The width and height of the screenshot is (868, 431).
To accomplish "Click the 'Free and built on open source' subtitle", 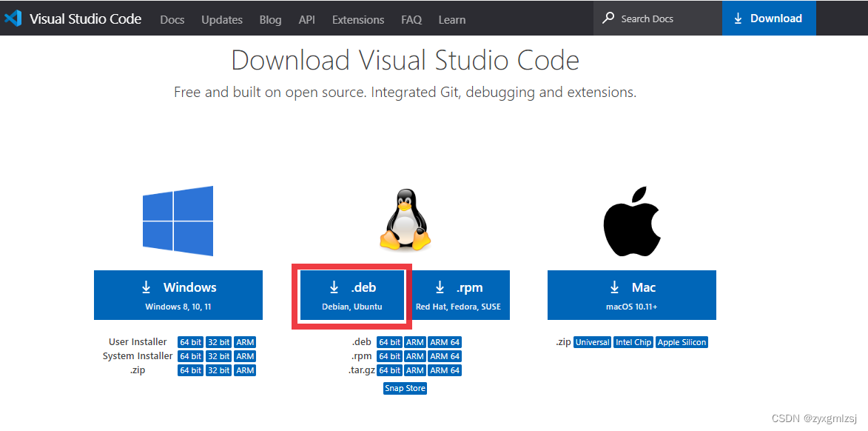I will point(406,92).
